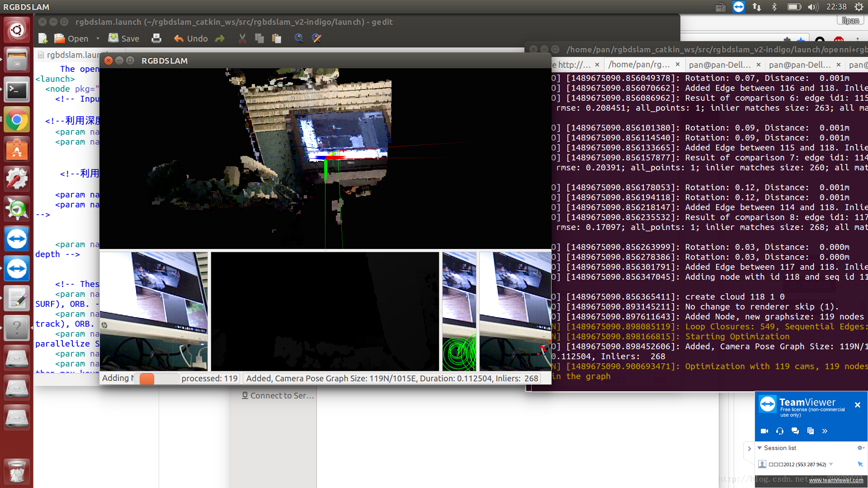Click the cut scissors icon

[x=243, y=38]
